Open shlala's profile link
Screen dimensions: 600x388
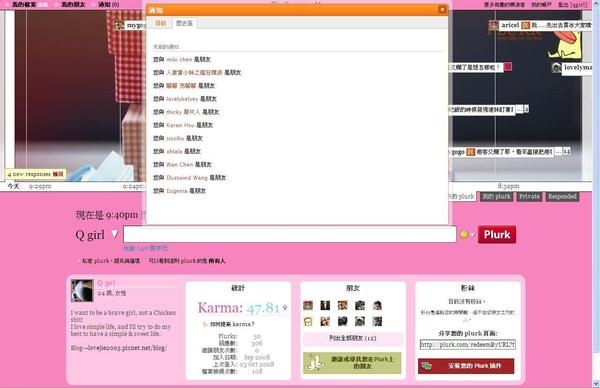(174, 152)
